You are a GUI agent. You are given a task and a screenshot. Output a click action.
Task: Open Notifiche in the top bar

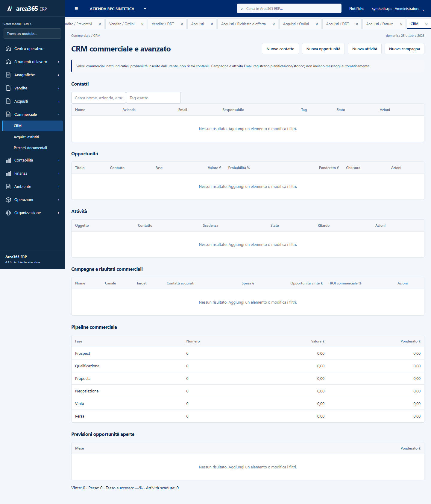click(357, 9)
